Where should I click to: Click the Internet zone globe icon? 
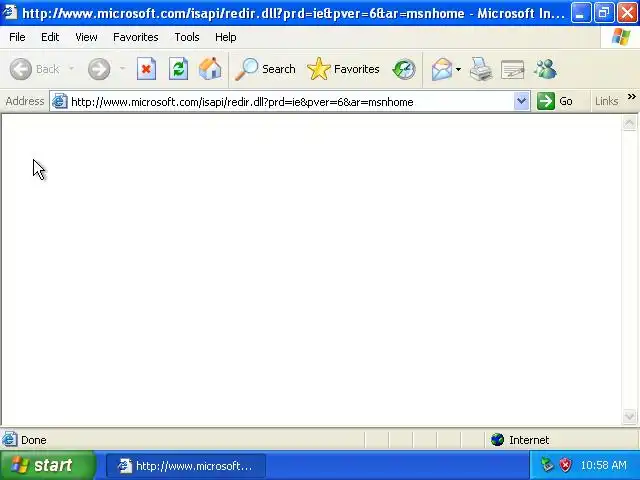pos(498,440)
